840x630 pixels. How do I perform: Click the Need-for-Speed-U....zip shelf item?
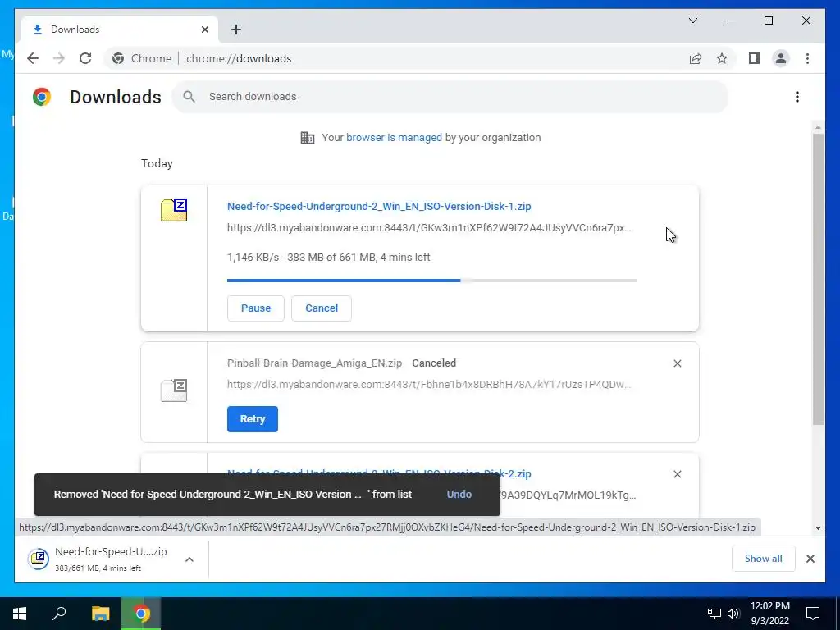(x=112, y=559)
